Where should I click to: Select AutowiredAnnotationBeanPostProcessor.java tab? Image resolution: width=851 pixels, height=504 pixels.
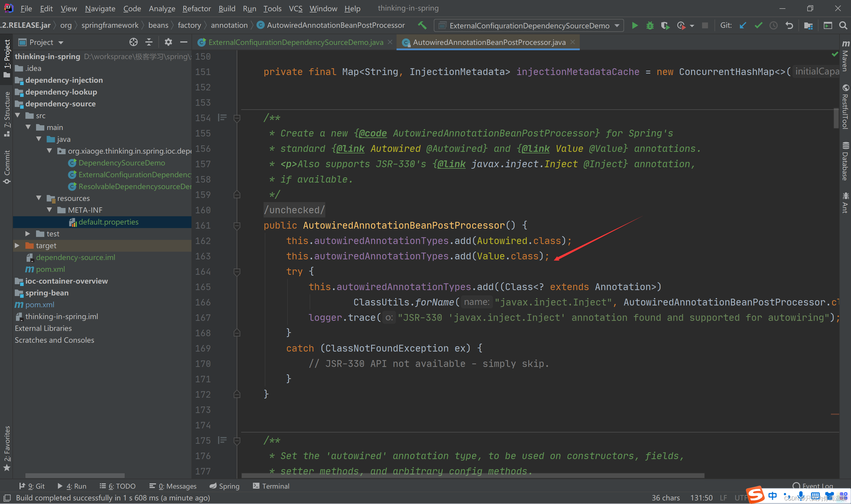click(488, 42)
